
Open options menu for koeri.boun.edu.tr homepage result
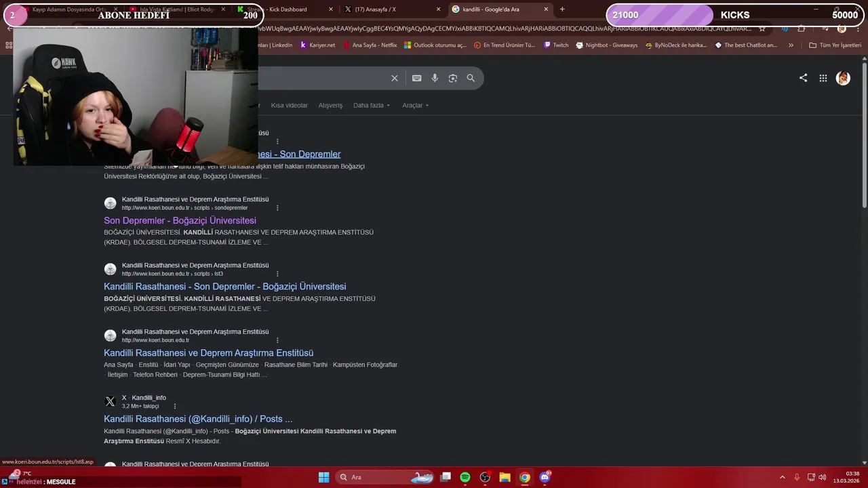click(x=277, y=340)
